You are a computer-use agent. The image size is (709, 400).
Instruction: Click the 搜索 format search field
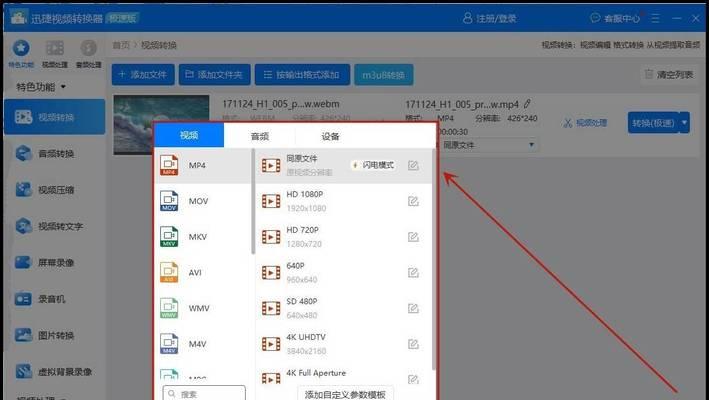point(204,393)
